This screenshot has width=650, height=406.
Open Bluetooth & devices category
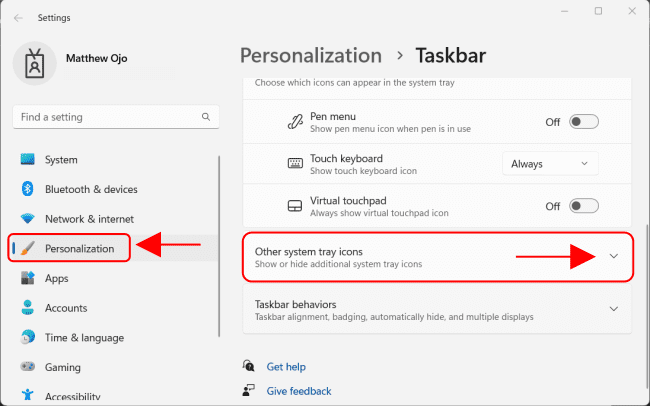tap(113, 189)
